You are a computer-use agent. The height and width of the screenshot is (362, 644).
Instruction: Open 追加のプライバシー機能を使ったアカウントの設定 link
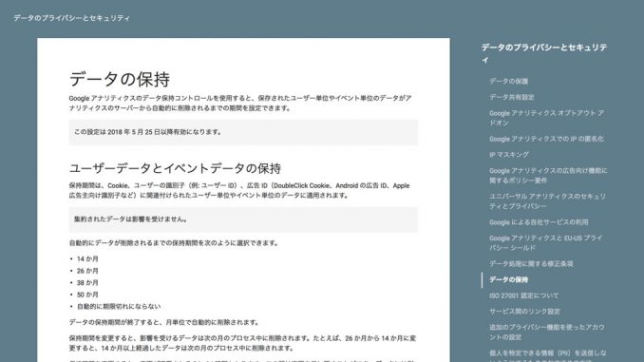(547, 333)
